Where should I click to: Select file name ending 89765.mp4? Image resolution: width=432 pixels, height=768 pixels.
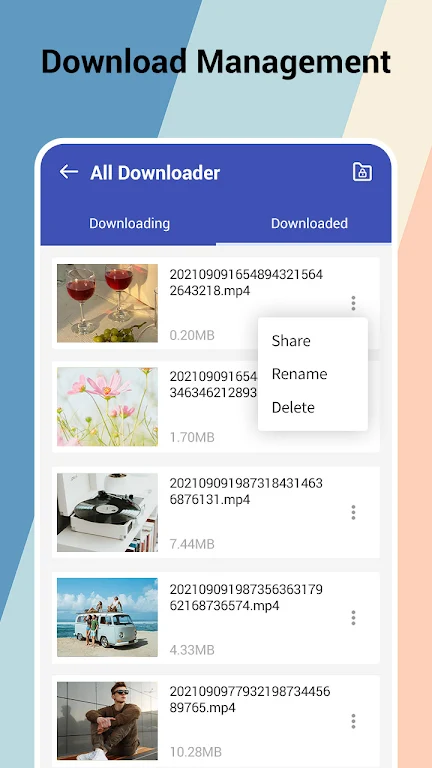click(250, 700)
